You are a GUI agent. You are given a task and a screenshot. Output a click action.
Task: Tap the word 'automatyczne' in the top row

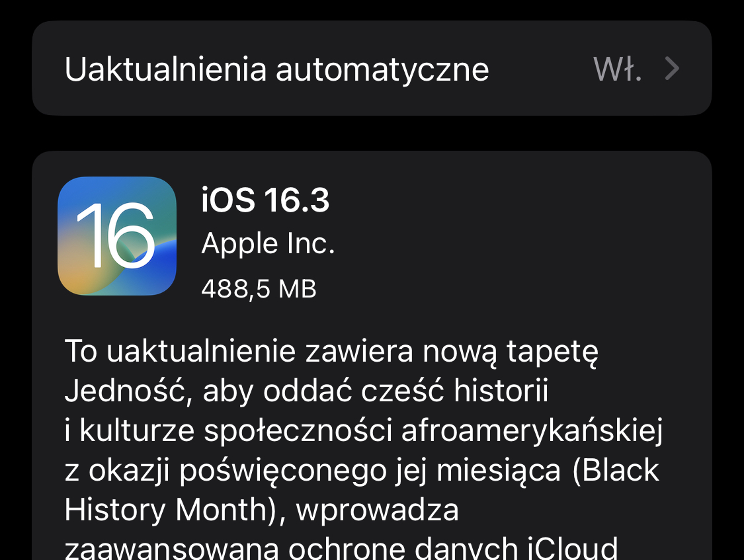pyautogui.click(x=382, y=70)
